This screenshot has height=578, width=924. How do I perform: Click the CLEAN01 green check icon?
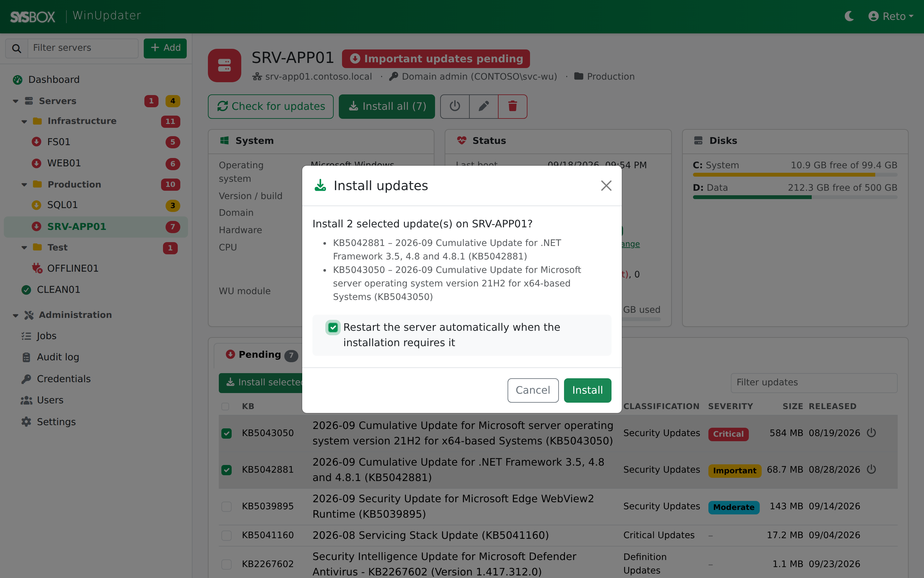[x=26, y=290]
